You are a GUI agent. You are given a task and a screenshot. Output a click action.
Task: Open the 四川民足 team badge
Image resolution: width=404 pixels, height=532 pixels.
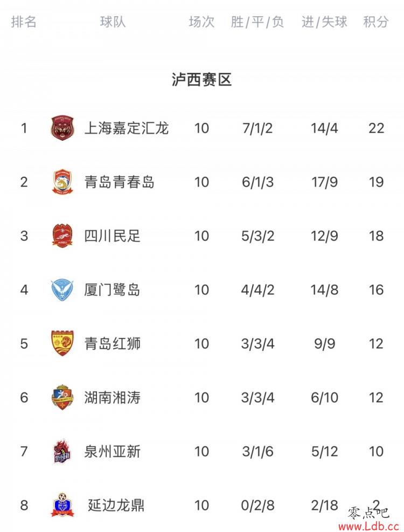[62, 236]
